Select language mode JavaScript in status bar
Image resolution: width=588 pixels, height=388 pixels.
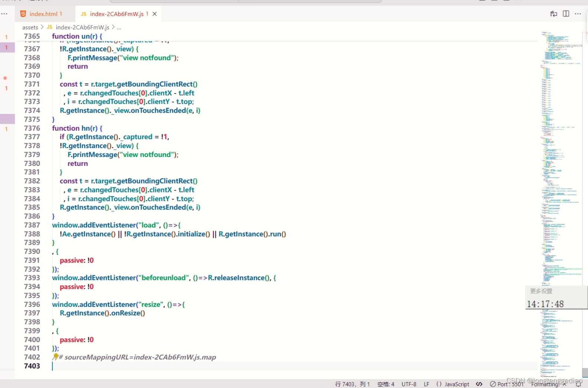pyautogui.click(x=457, y=384)
